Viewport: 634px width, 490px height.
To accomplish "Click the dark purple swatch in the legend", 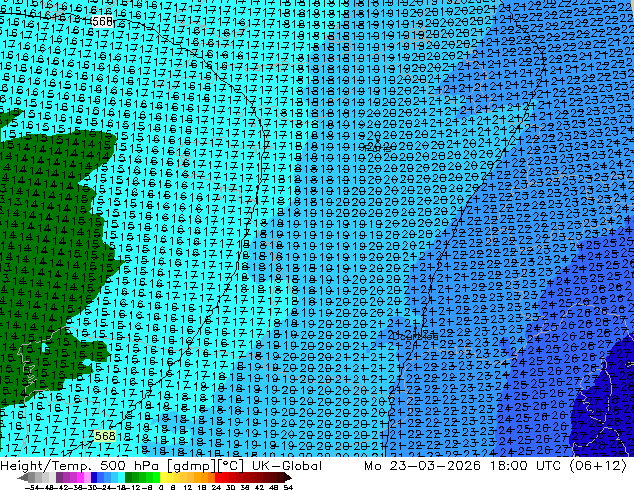I will click(x=59, y=478).
